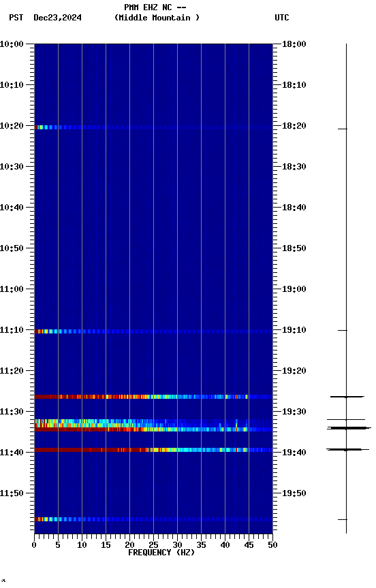Click the 10:20 PST time label
376x588 pixels.
pyautogui.click(x=12, y=126)
